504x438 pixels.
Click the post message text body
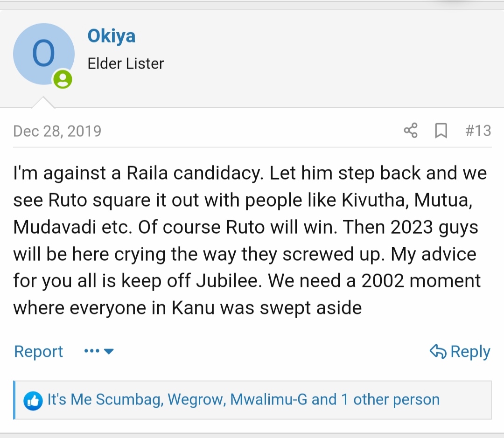point(250,240)
